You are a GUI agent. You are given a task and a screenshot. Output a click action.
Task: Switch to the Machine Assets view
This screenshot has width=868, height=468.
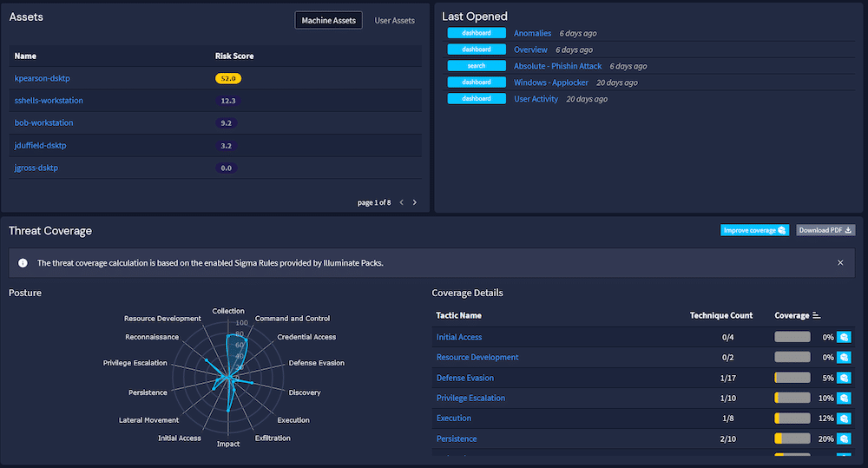(328, 20)
